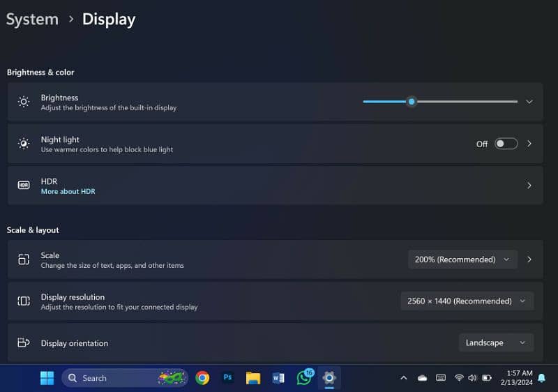The width and height of the screenshot is (558, 392).
Task: Open the Display resolution dropdown
Action: [467, 301]
